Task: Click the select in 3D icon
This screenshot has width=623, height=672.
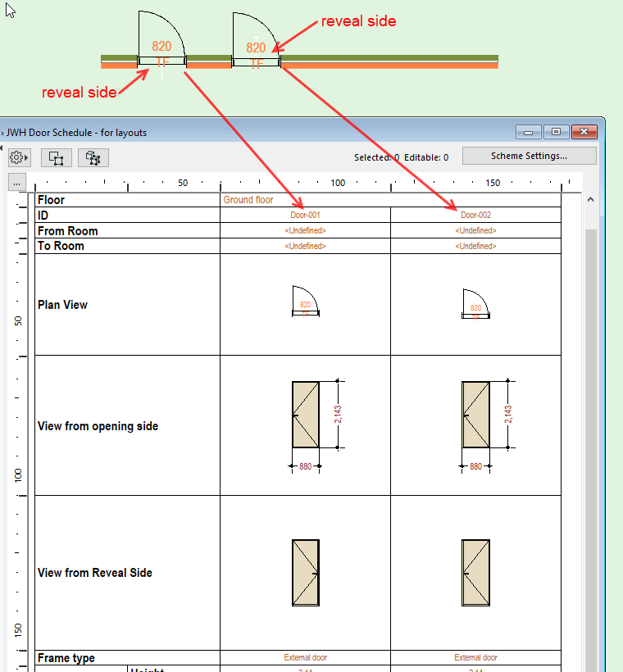Action: [x=93, y=157]
